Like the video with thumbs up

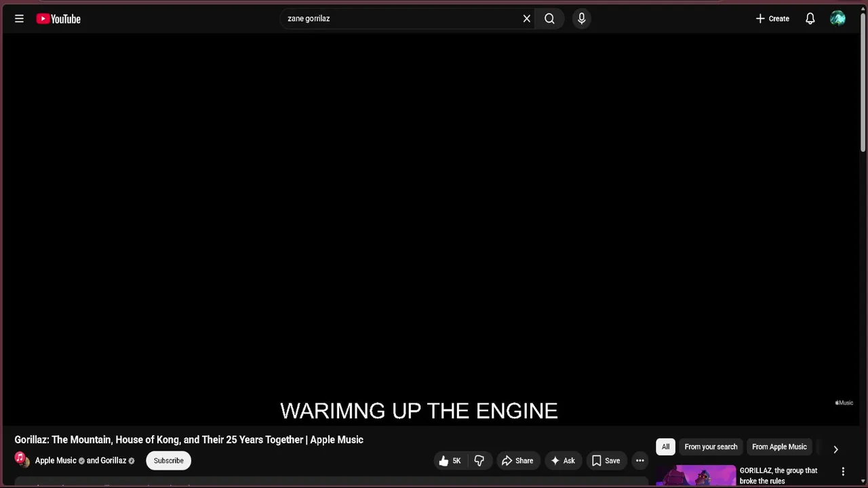tap(450, 461)
